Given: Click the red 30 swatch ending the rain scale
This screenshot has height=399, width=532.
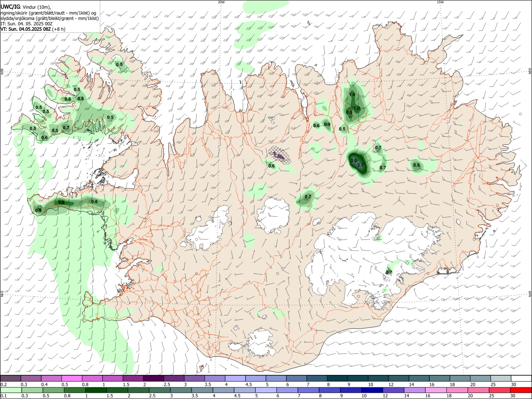Looking at the screenshot, I should (x=521, y=390).
